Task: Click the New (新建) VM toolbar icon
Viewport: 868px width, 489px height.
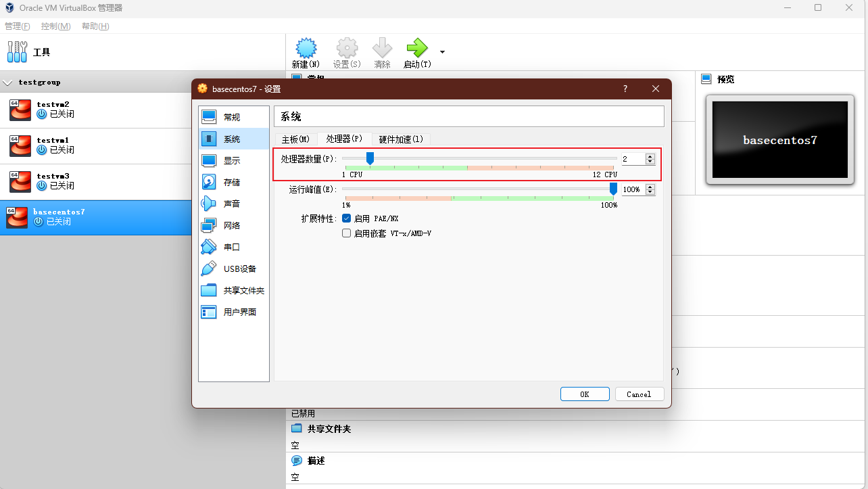Action: tap(306, 48)
